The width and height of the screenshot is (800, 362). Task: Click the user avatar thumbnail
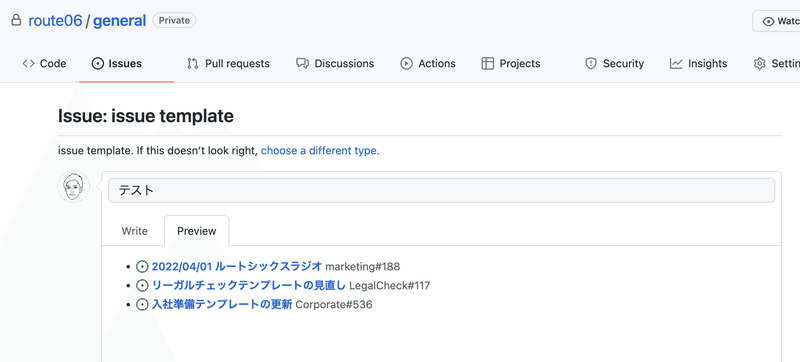73,187
